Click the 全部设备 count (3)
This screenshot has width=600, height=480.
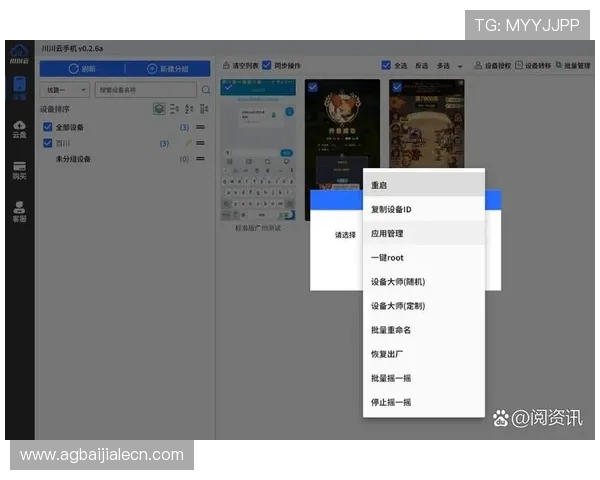click(x=184, y=127)
